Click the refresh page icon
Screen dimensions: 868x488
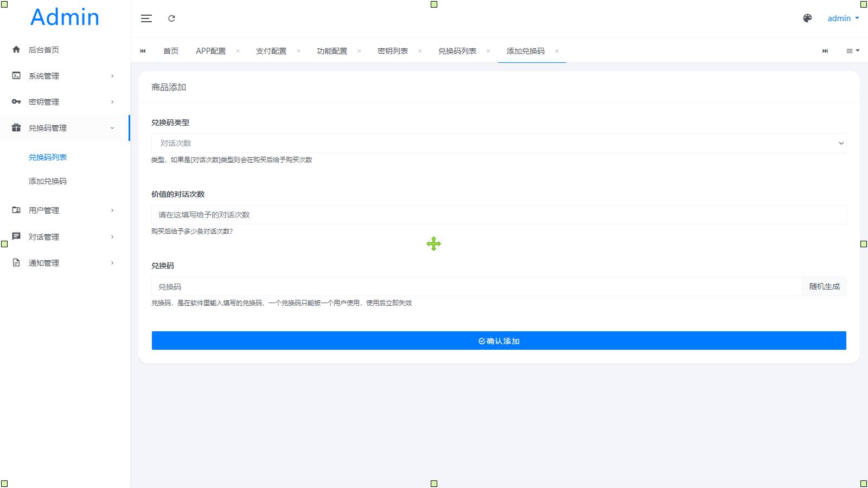(x=171, y=18)
